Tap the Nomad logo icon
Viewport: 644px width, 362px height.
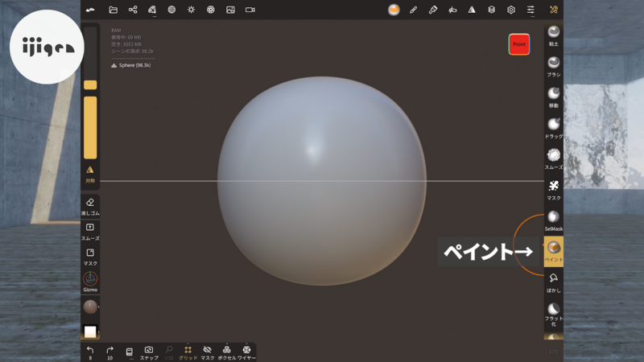[x=90, y=10]
